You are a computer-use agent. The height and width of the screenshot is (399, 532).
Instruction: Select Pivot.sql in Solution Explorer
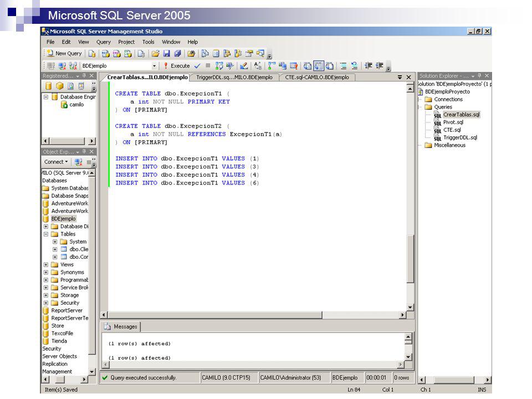pos(453,122)
